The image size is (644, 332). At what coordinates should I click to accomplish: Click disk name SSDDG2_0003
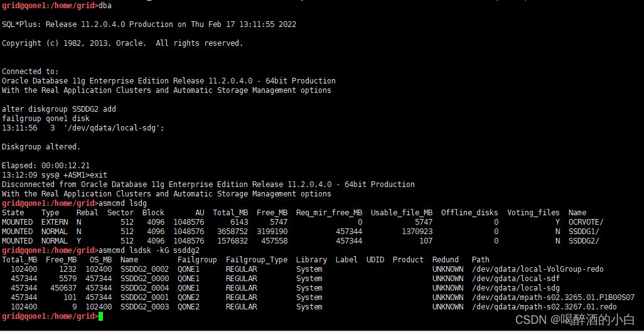pos(144,307)
